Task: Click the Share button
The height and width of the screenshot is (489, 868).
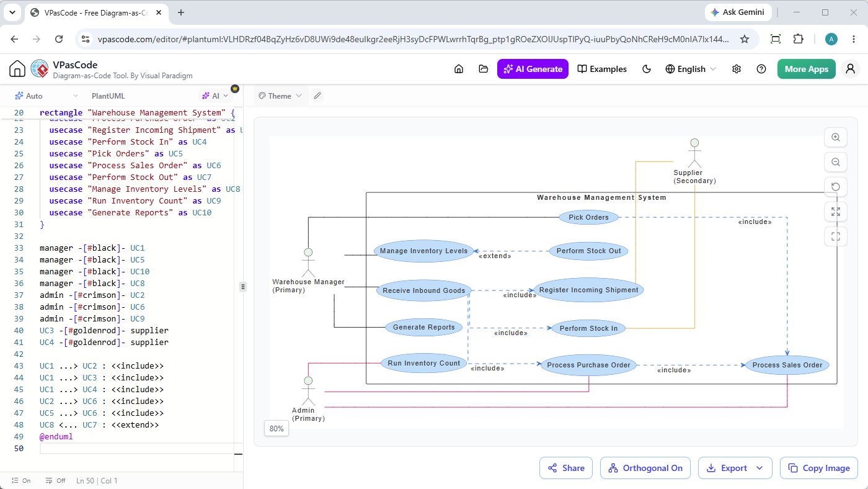Action: pyautogui.click(x=566, y=468)
